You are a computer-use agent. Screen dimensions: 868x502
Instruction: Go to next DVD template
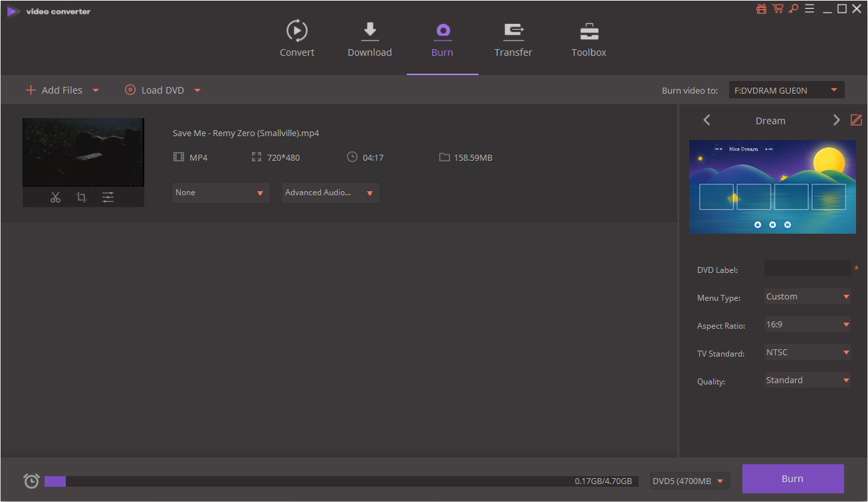[x=836, y=120]
